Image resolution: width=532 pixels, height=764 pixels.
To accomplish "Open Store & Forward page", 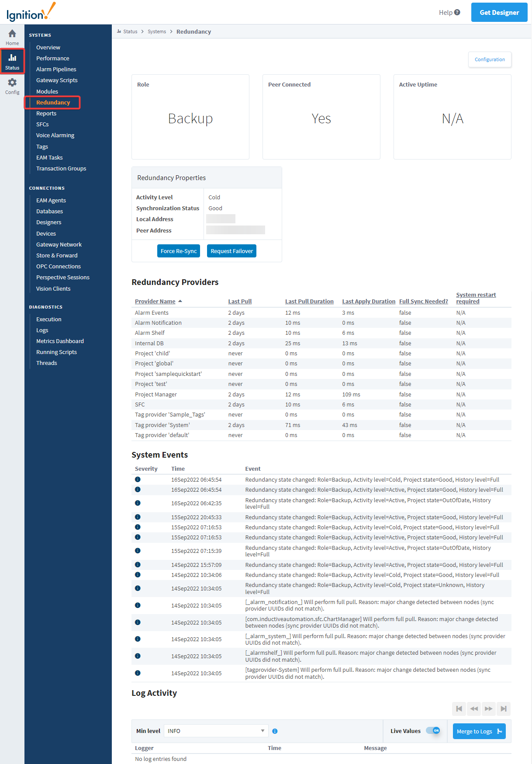I will (x=57, y=255).
